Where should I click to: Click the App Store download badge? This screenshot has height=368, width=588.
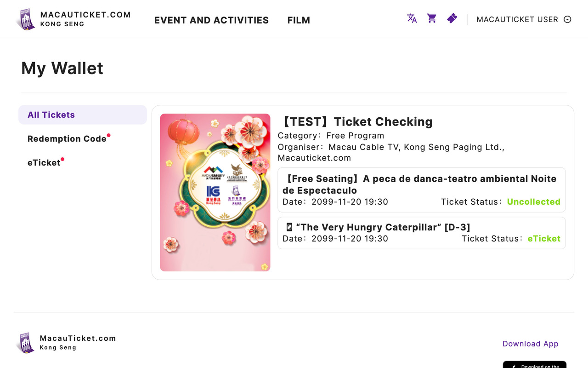(x=534, y=365)
